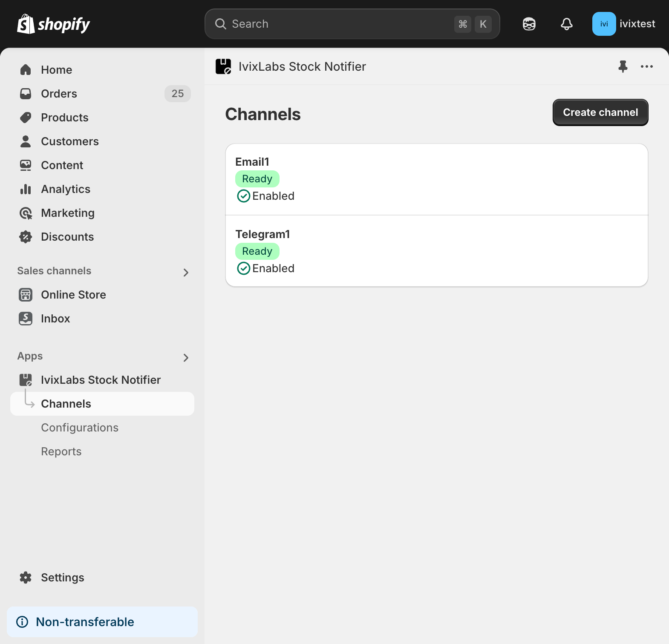The height and width of the screenshot is (644, 669).
Task: Open Settings in the sidebar
Action: [102, 578]
